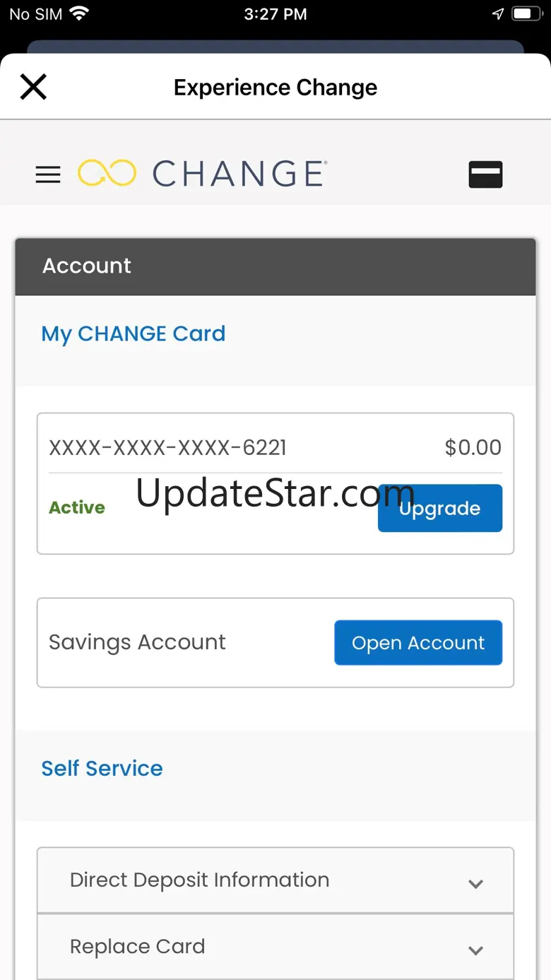This screenshot has width=551, height=980.
Task: Open the black card icon in header
Action: (x=485, y=175)
